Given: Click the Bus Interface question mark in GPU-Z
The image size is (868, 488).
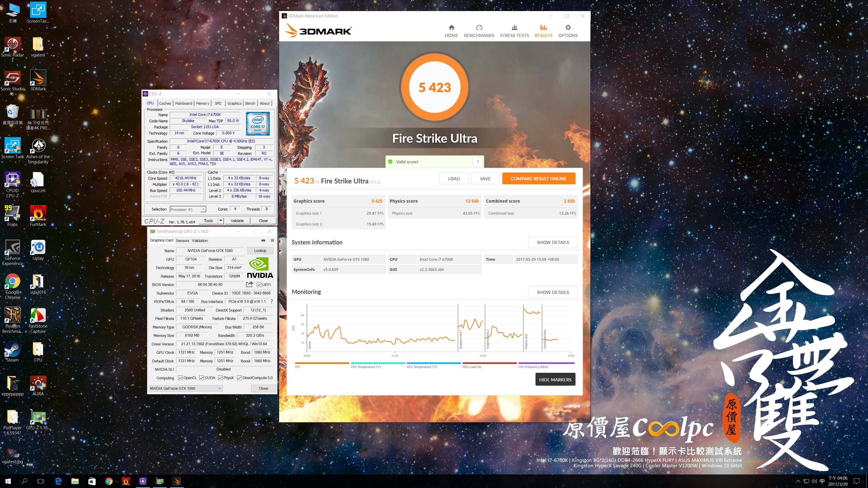Looking at the screenshot, I should click(271, 301).
